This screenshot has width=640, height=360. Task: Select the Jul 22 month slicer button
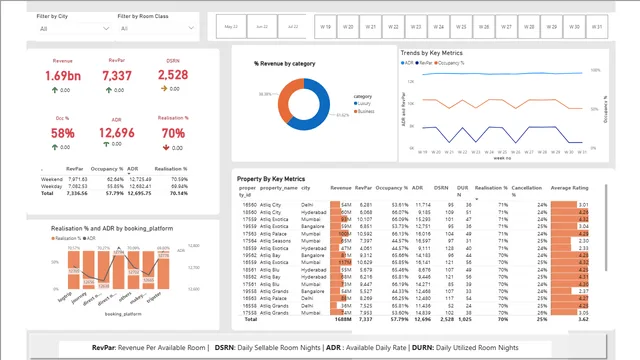[292, 27]
